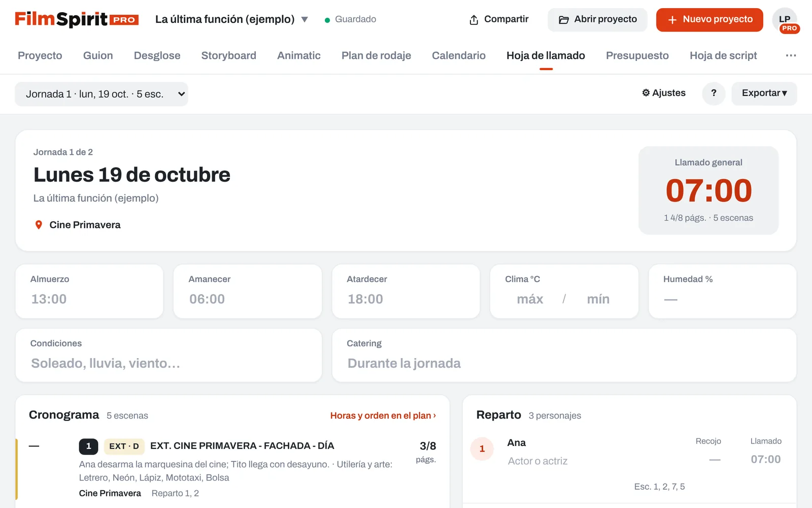This screenshot has width=812, height=508.
Task: Click the EXT · D scene tag
Action: pyautogui.click(x=124, y=446)
